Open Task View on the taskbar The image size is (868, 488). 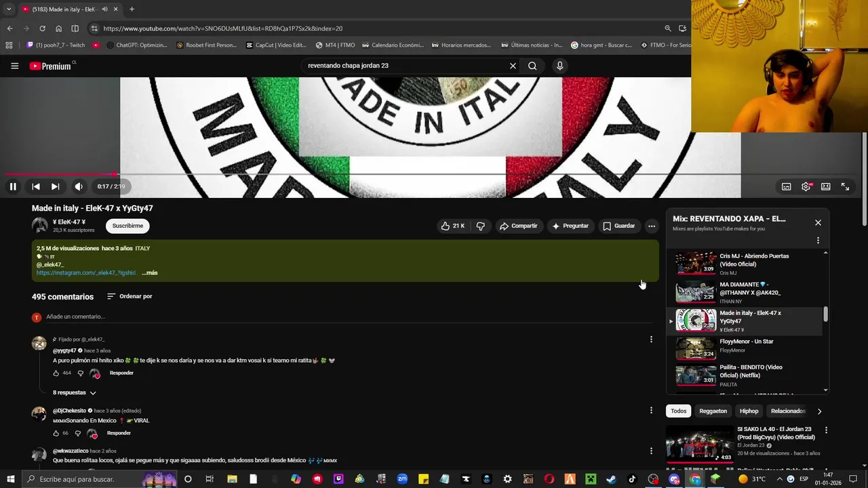(x=210, y=479)
